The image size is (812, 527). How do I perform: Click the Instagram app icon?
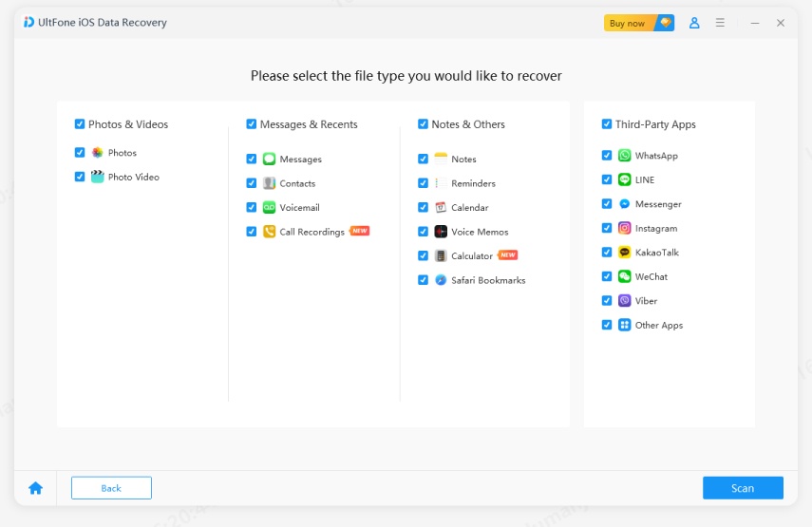(x=624, y=228)
